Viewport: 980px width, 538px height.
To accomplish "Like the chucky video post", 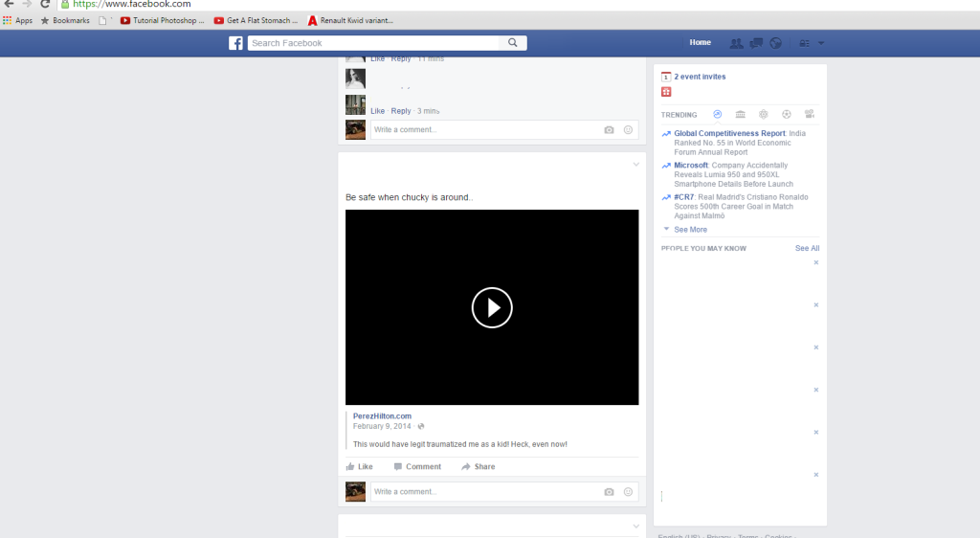I will [x=360, y=467].
